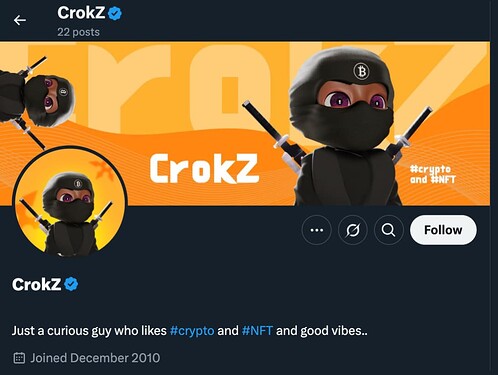Click the bold CrokZ display name above the bio
The height and width of the screenshot is (375, 498).
point(36,284)
